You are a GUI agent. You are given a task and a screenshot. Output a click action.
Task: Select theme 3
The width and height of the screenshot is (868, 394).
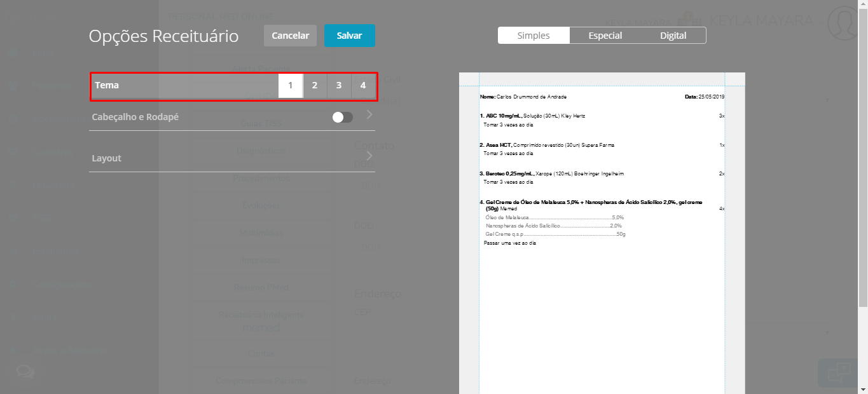coord(339,85)
